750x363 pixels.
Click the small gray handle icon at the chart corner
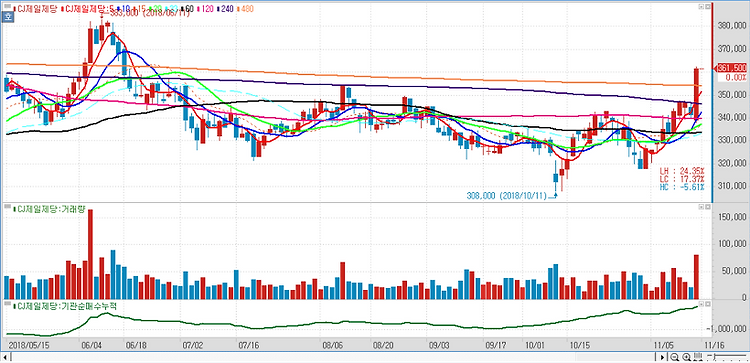click(7, 6)
